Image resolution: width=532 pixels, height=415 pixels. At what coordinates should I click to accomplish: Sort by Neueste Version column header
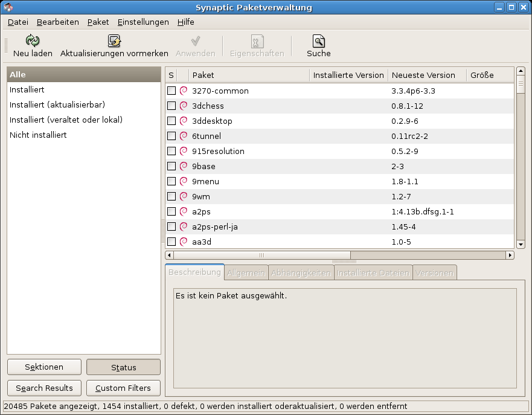click(427, 75)
